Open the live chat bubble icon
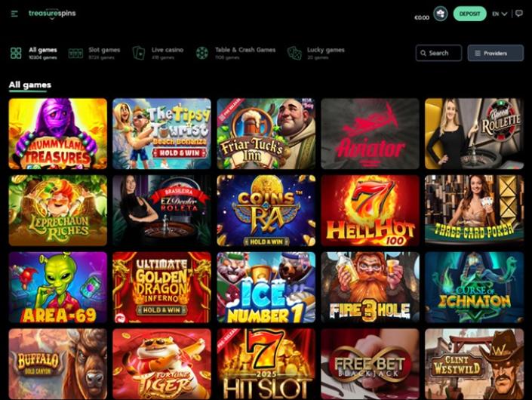Screen dimensions: 532x400 [x=518, y=14]
